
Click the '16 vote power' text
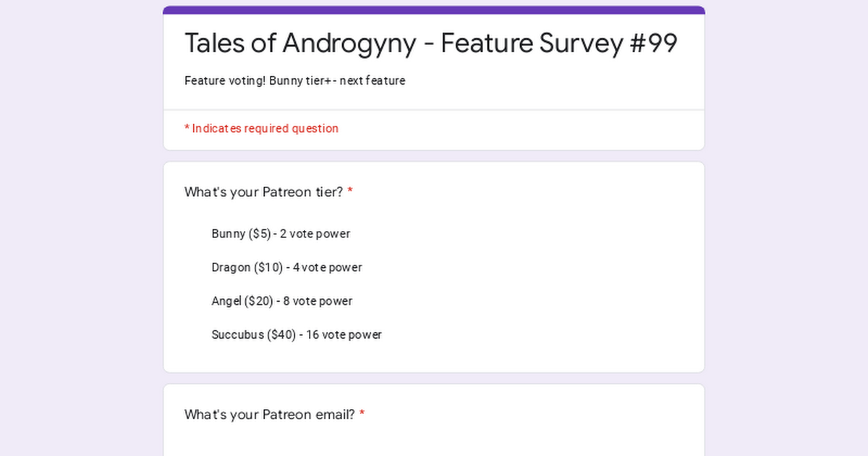tap(344, 334)
